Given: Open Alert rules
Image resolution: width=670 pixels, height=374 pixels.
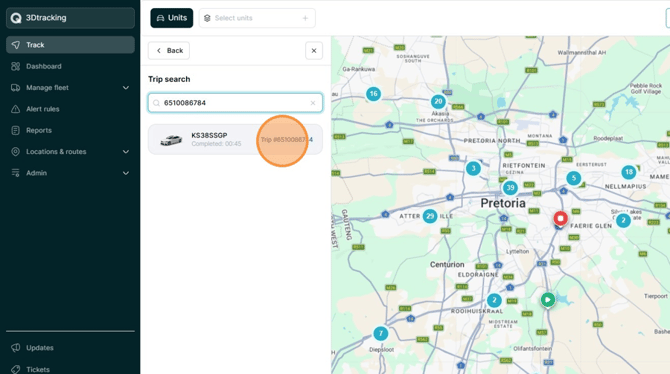Looking at the screenshot, I should [x=43, y=109].
